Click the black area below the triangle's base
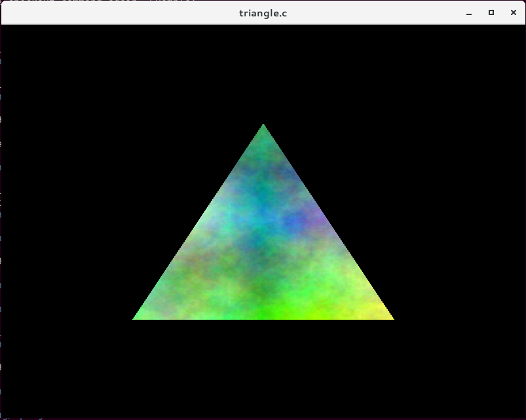 tap(263, 367)
